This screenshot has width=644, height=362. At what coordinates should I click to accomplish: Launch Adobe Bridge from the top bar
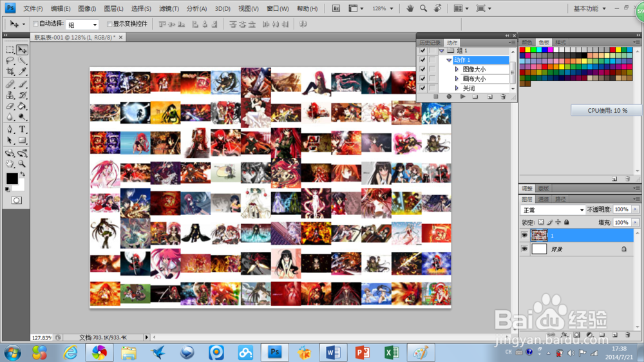click(x=336, y=8)
